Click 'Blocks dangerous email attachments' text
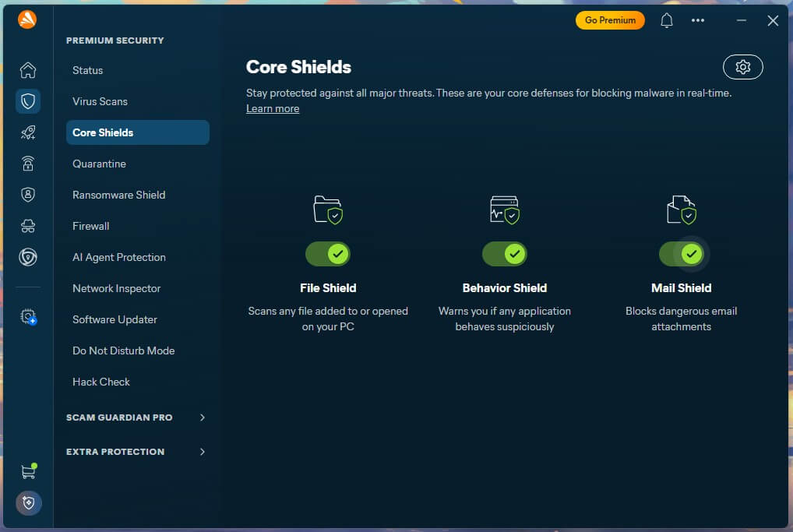Screen dimensions: 793x532 click(x=682, y=319)
